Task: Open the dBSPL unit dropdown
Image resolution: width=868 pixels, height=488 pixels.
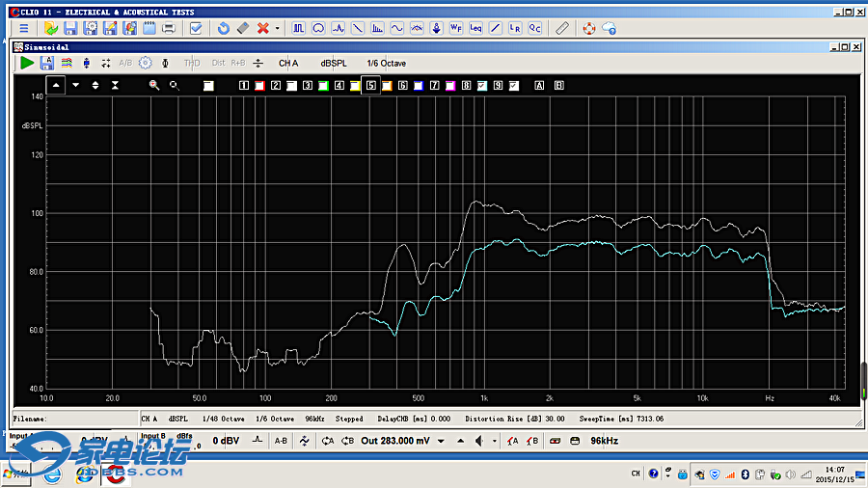Action: point(335,63)
